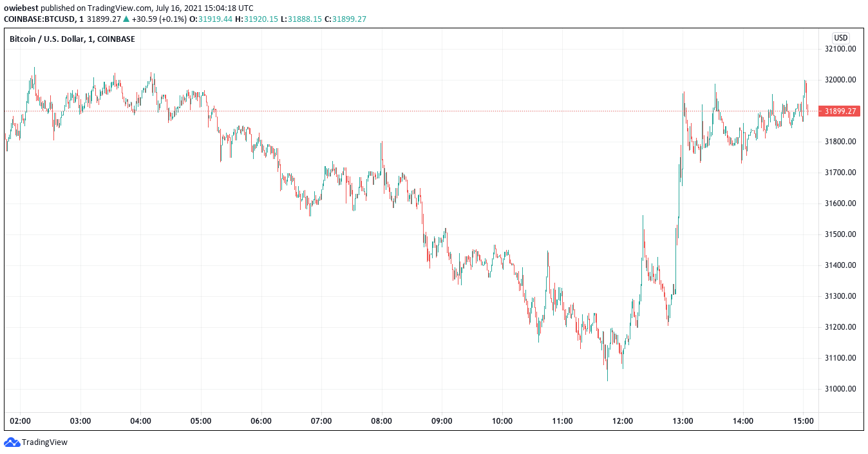The width and height of the screenshot is (868, 454).
Task: Select the USD currency badge
Action: pos(841,38)
